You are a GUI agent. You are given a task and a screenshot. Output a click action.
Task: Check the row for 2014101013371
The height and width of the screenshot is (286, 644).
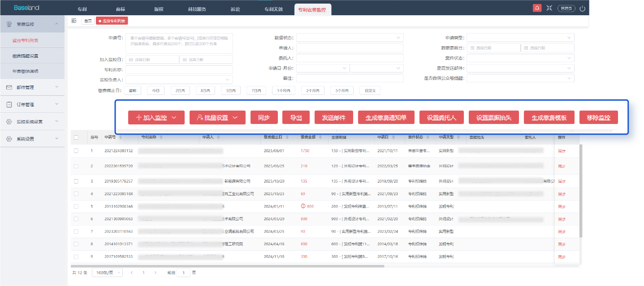tap(76, 244)
